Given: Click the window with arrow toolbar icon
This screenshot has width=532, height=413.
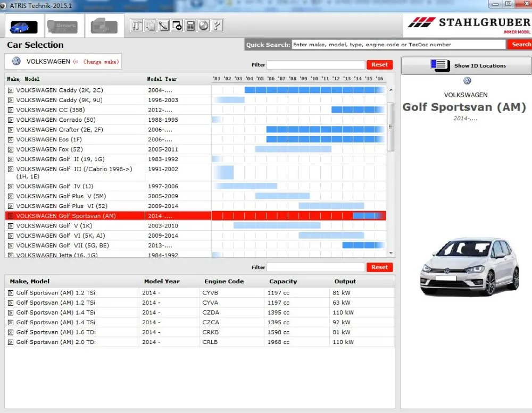Looking at the screenshot, I should coord(177,26).
